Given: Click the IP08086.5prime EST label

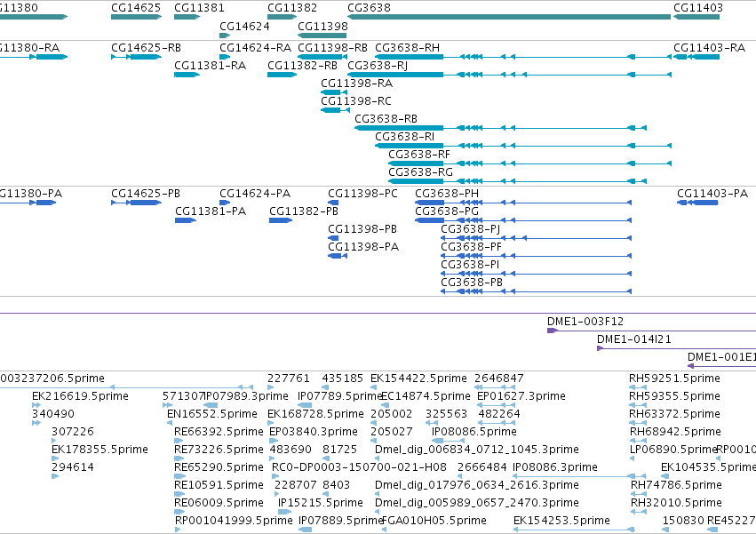Looking at the screenshot, I should click(x=474, y=432).
